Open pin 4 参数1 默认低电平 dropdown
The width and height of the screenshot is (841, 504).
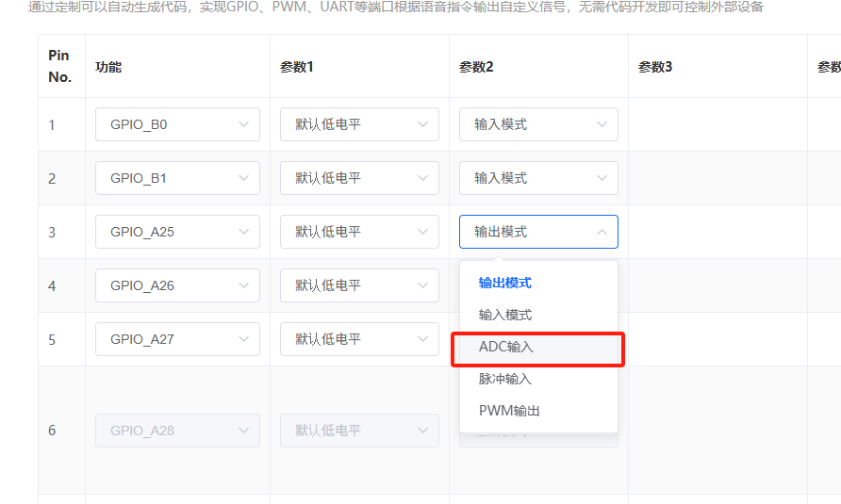(x=359, y=285)
